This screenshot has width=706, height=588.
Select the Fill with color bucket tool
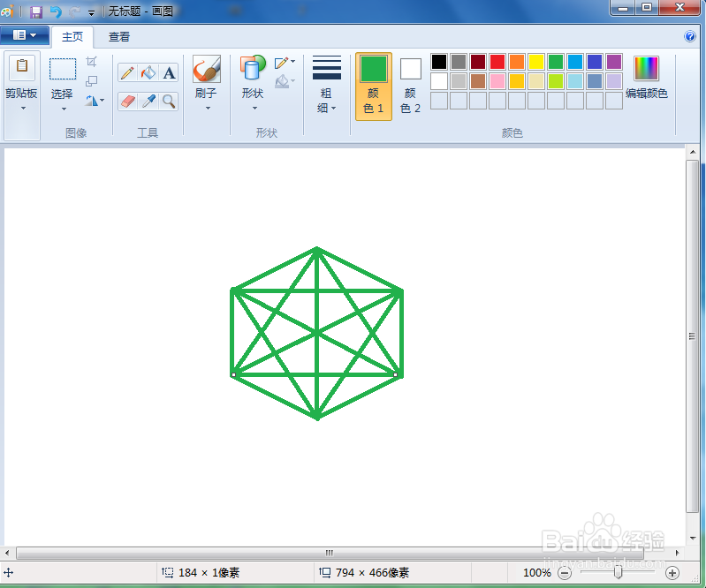(148, 73)
